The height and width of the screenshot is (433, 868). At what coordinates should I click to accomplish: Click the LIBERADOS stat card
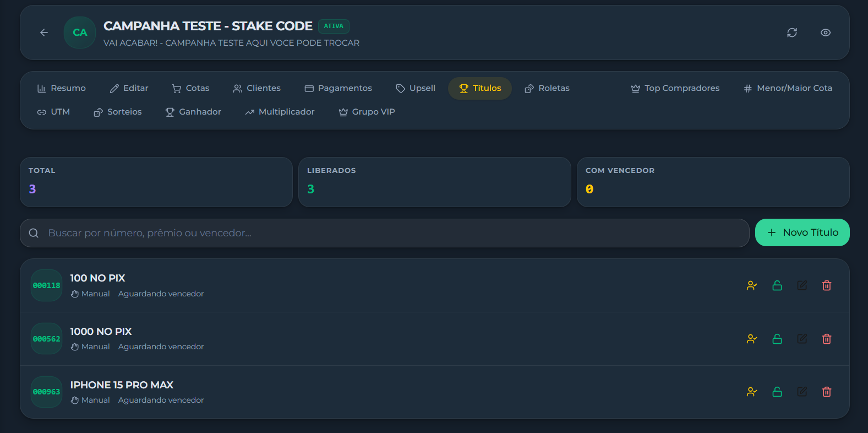click(435, 182)
